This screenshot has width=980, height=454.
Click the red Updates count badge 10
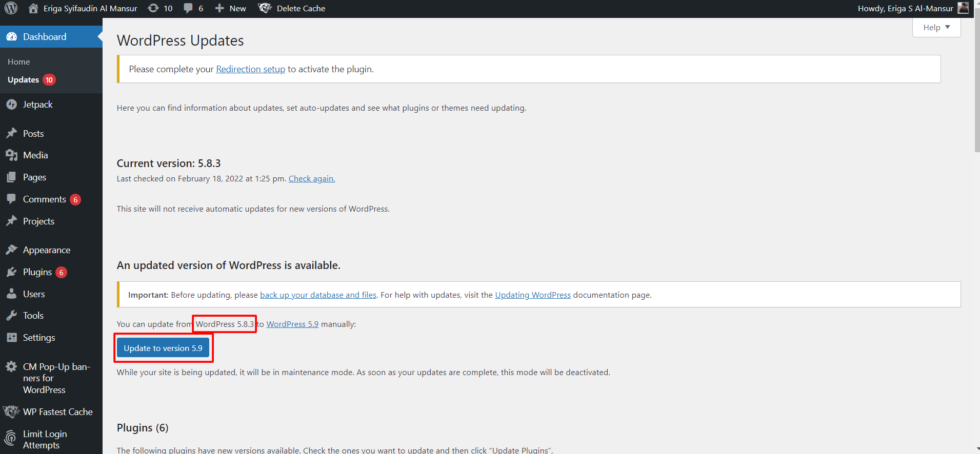(49, 80)
